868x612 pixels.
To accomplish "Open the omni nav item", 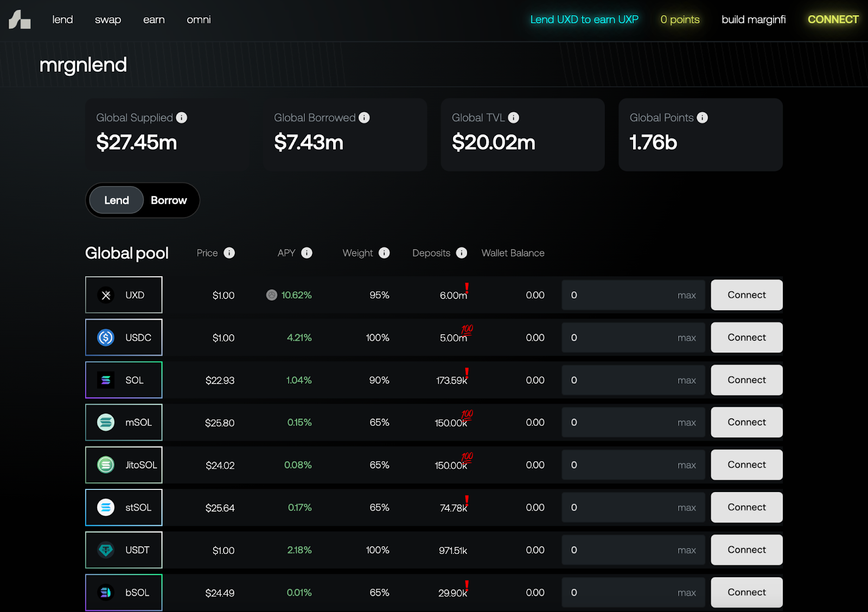I will (x=199, y=20).
